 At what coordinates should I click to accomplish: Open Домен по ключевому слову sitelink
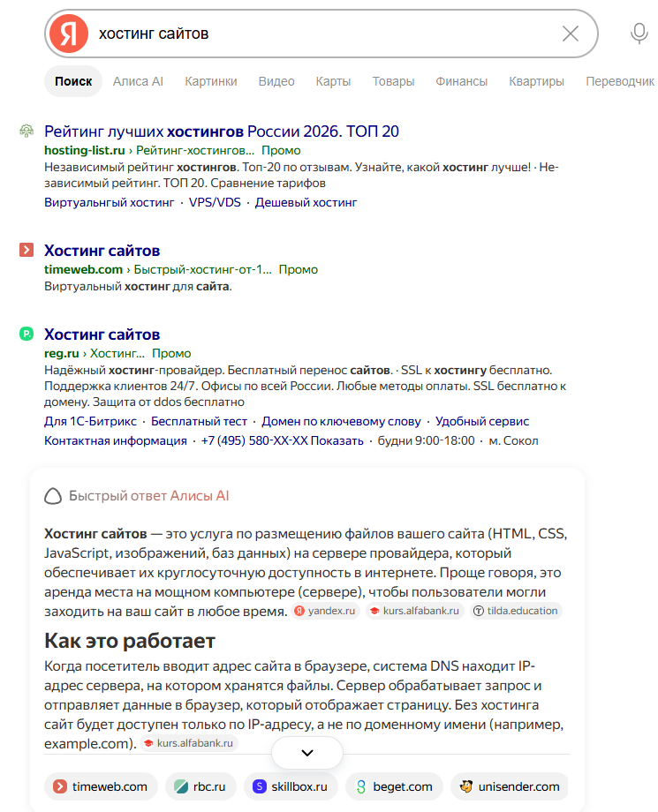point(341,422)
